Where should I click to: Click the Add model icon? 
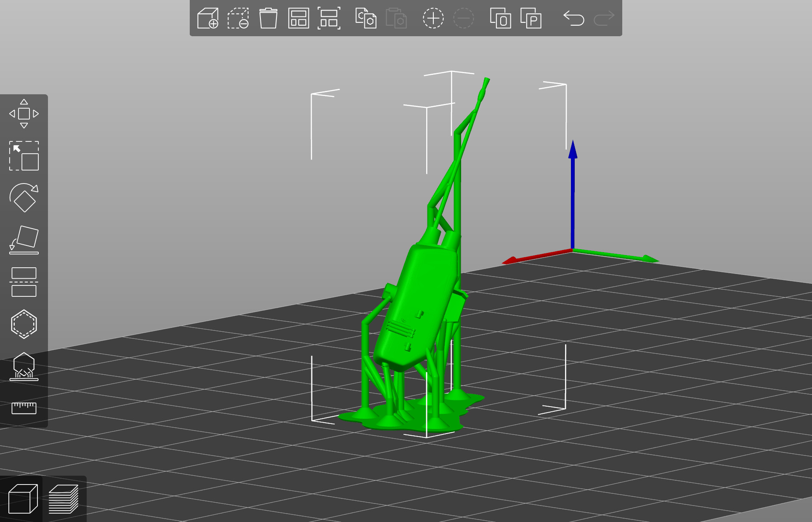(208, 19)
